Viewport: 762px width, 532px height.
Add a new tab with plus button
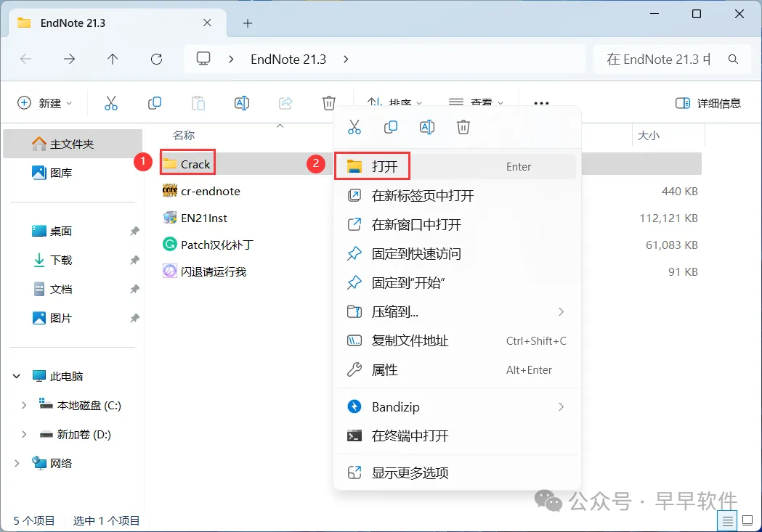[248, 23]
